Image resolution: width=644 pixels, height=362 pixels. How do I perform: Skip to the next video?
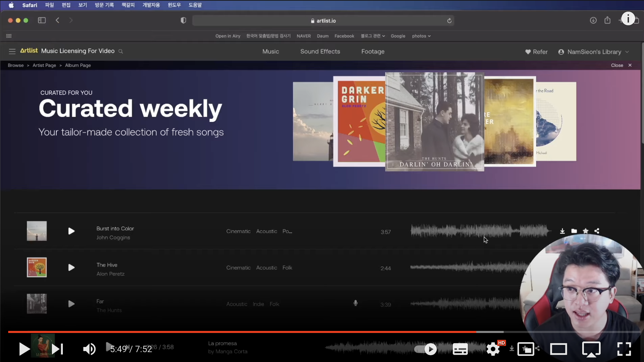point(57,349)
